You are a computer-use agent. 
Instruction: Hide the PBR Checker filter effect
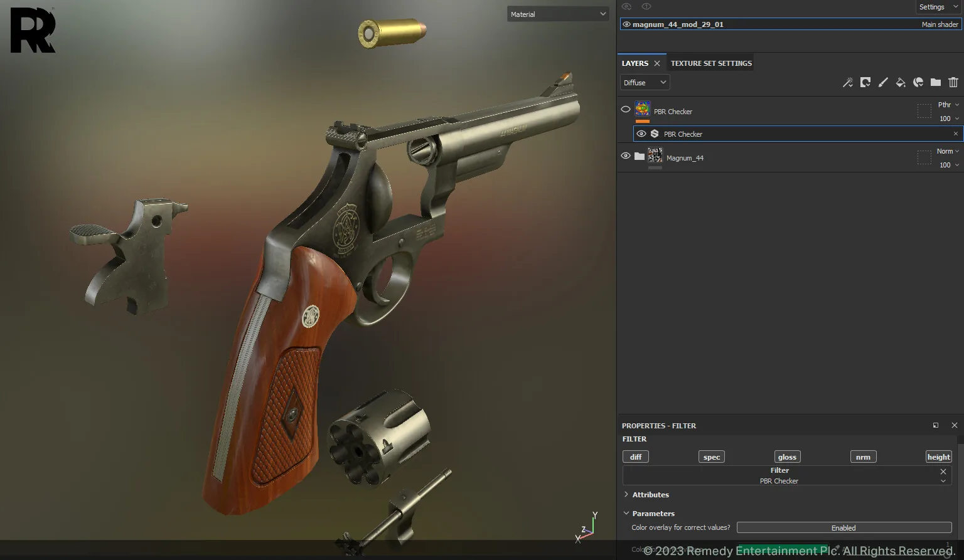point(641,134)
